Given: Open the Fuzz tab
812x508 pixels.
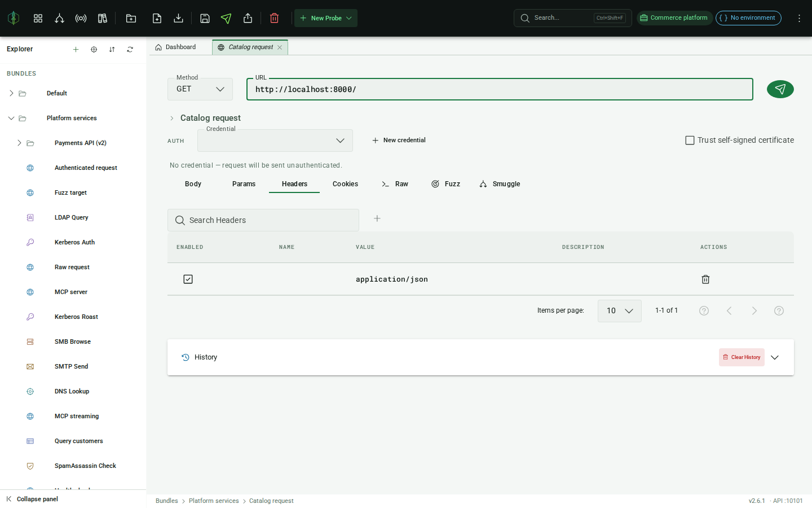Looking at the screenshot, I should (445, 184).
